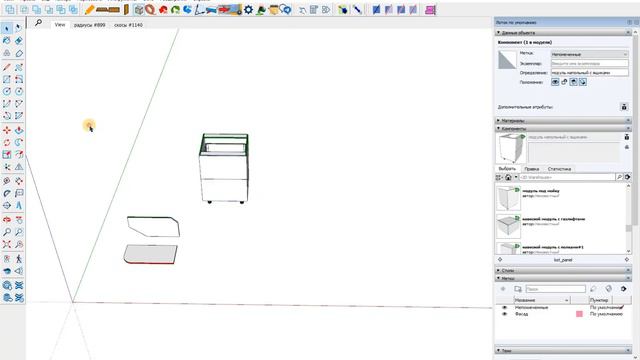Click the gear icon in top toolbar
The image size is (640, 360).
248,9
